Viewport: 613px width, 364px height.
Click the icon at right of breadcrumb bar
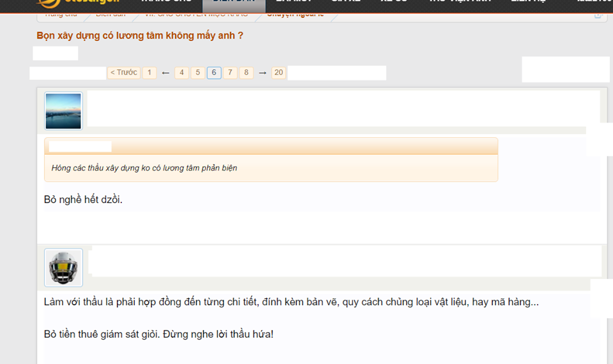598,14
